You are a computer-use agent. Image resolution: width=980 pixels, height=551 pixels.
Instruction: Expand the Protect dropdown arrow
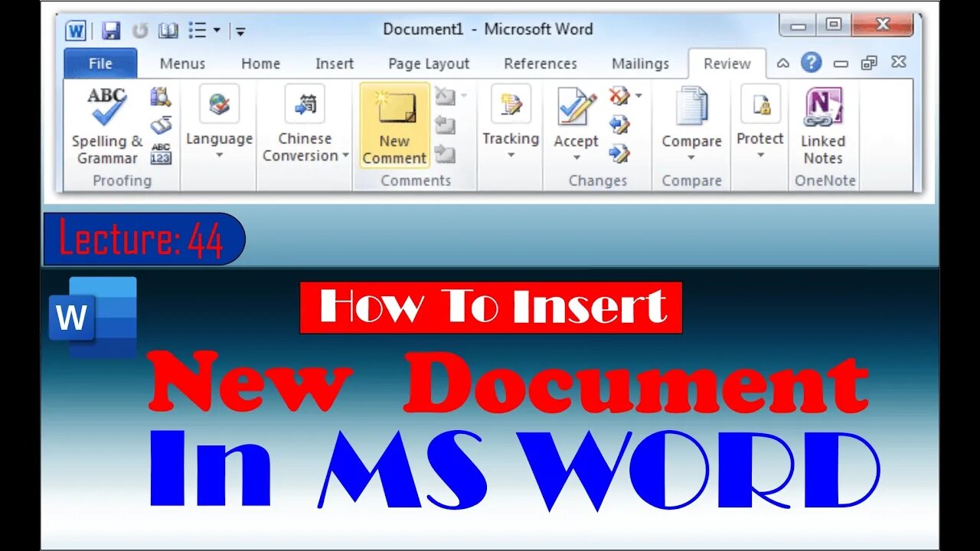760,155
